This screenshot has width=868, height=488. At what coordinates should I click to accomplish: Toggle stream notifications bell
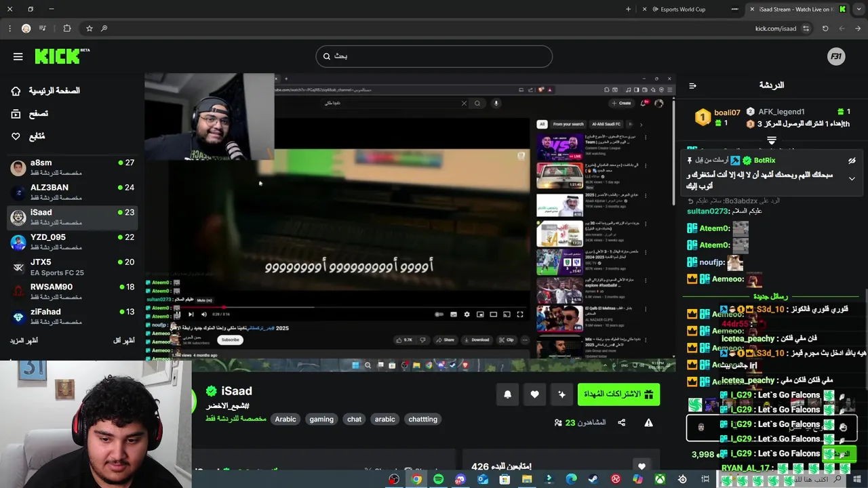(507, 394)
